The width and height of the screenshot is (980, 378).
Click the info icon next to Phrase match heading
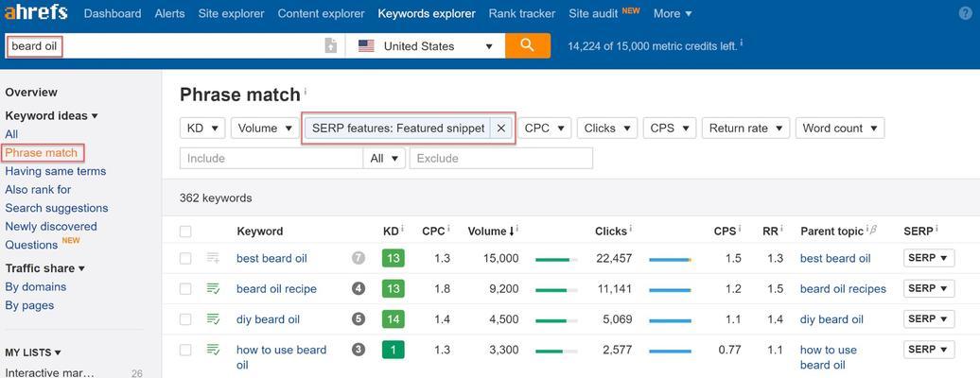305,92
